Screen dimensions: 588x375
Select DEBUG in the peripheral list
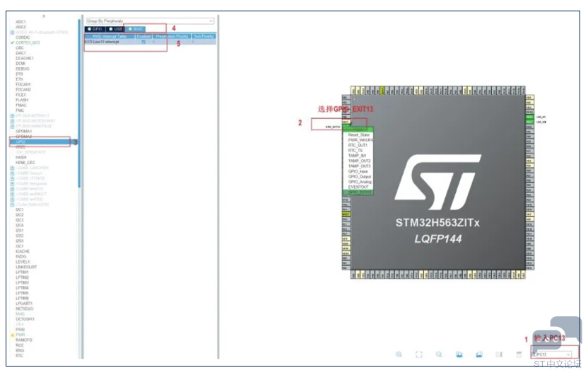pyautogui.click(x=22, y=69)
